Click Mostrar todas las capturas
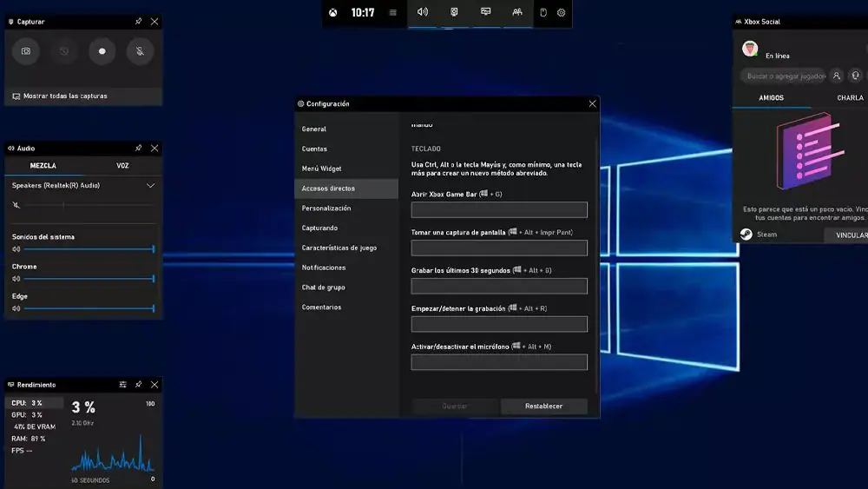 pyautogui.click(x=65, y=96)
